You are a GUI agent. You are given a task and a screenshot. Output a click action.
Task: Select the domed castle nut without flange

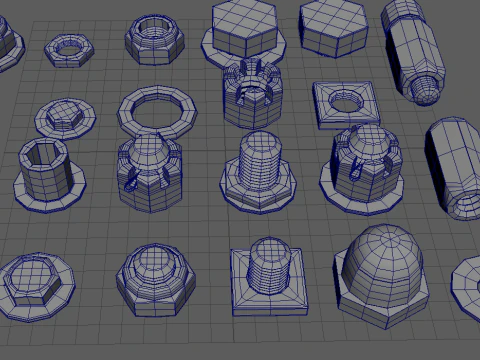coord(150,172)
